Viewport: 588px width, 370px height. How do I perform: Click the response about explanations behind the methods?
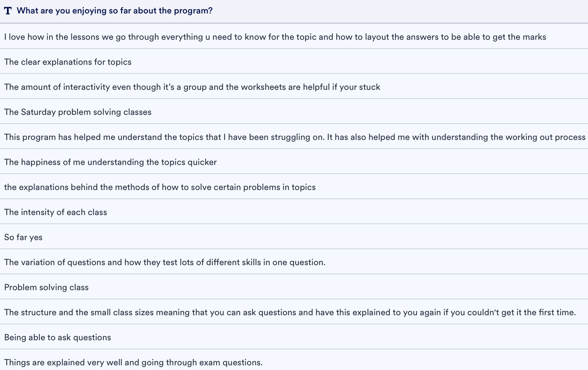click(160, 187)
